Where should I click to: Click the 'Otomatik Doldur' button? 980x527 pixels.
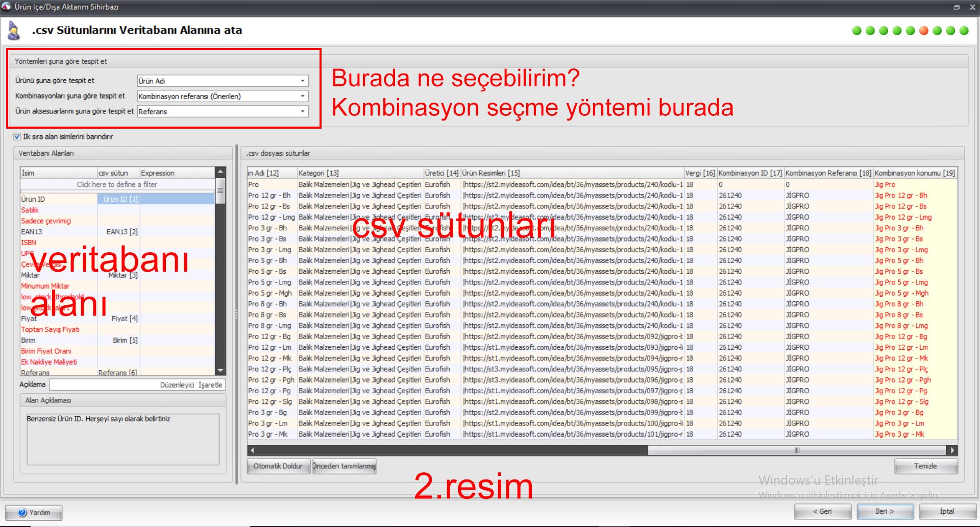coord(278,466)
